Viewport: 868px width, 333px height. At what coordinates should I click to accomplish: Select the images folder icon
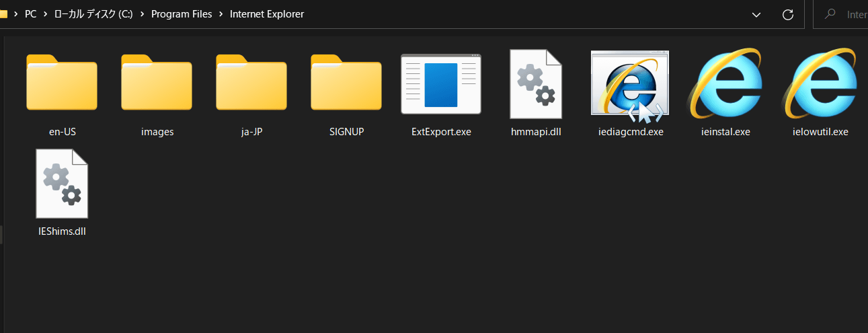(x=157, y=82)
